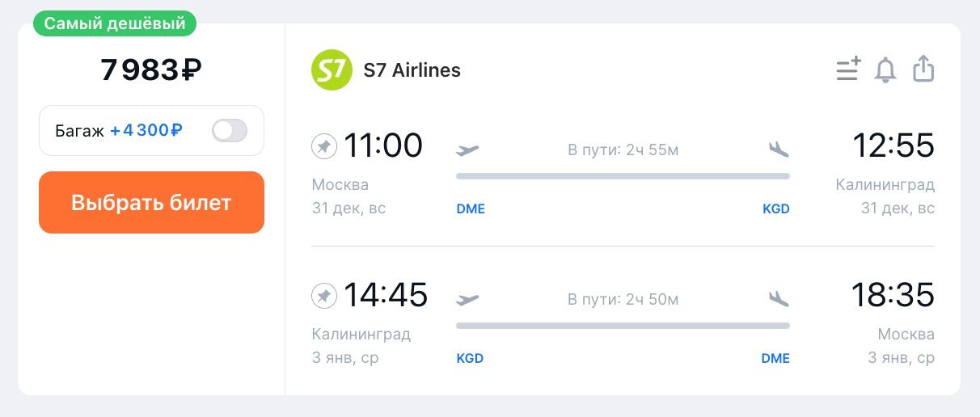Click the S7 Airlines logo icon
The image size is (980, 417).
click(x=332, y=70)
